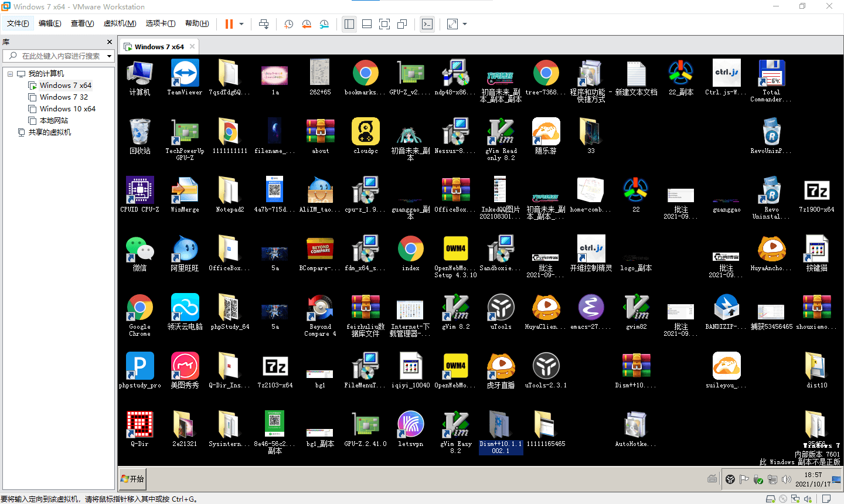Select Windows 10 x64 in the library

tap(67, 109)
